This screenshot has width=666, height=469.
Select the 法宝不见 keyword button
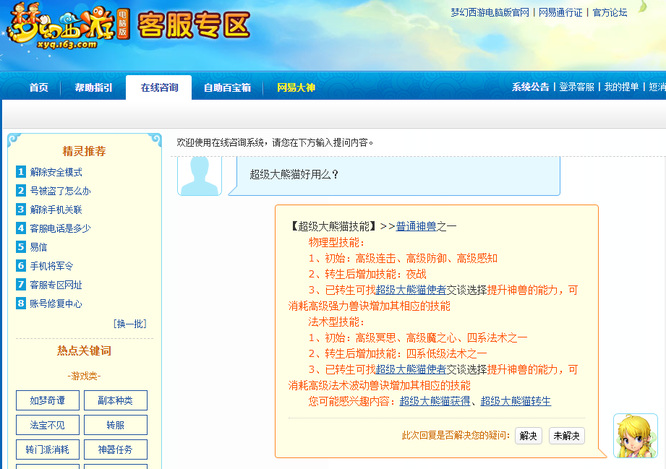click(48, 425)
